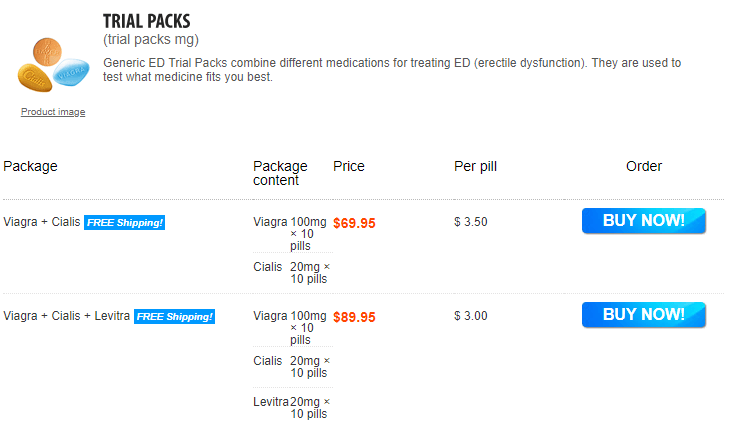Click the Viagra + Cialis package name

tap(42, 222)
